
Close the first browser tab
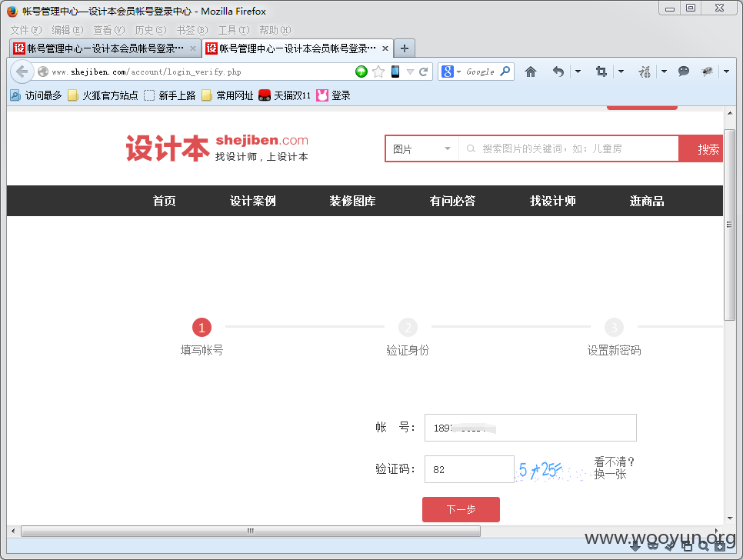(x=193, y=48)
